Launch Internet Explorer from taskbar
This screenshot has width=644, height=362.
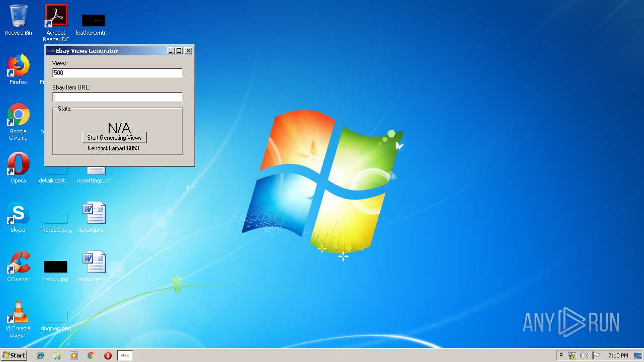point(40,355)
